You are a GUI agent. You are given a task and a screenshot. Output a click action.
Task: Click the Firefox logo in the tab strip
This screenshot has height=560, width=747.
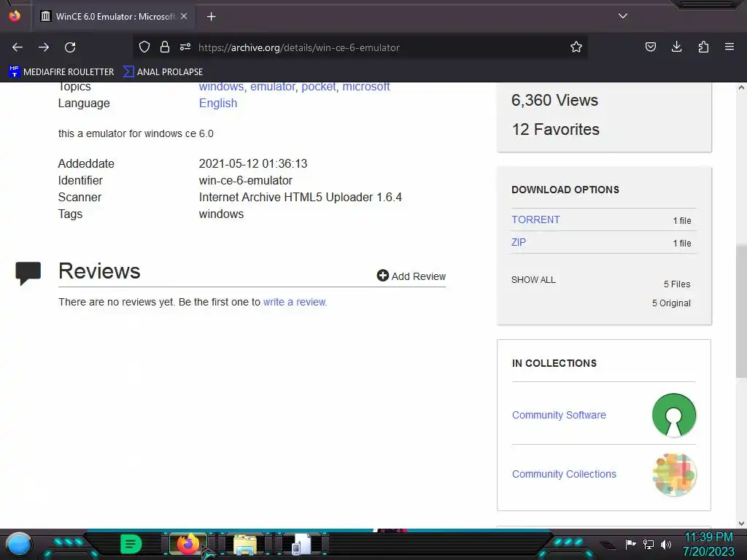[15, 16]
